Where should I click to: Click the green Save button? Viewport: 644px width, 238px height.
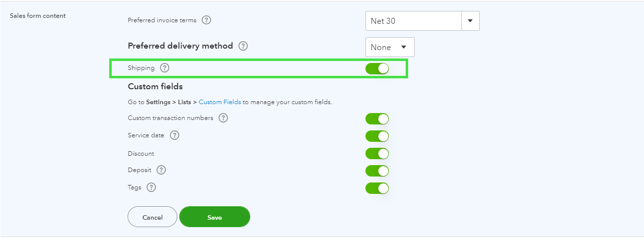(x=215, y=217)
